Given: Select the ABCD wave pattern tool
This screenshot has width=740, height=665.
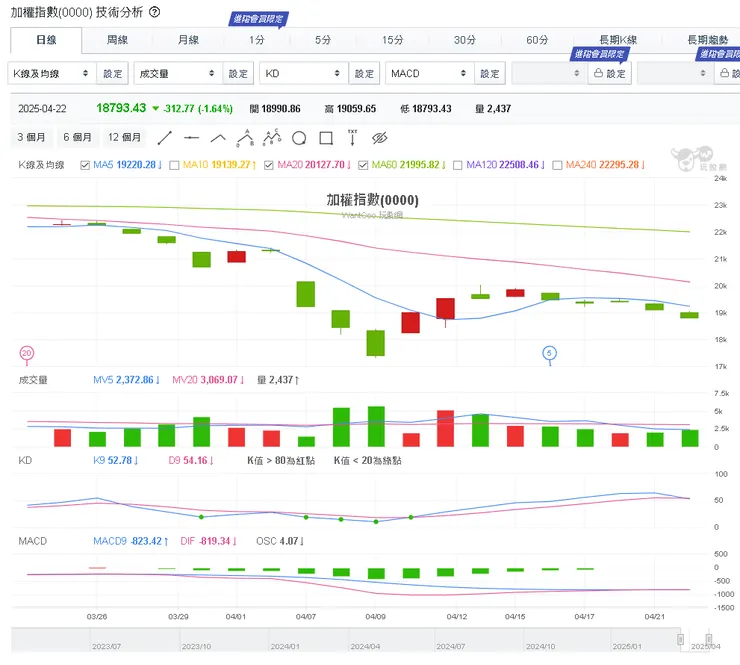Looking at the screenshot, I should click(x=272, y=138).
